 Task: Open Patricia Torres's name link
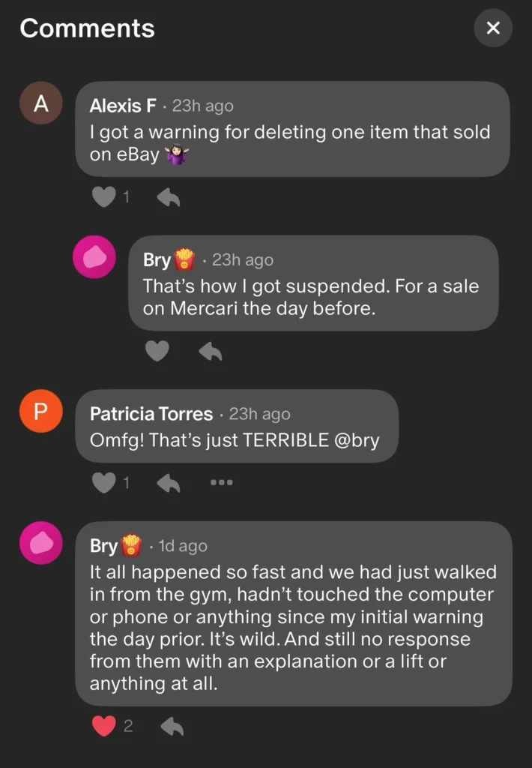click(151, 414)
